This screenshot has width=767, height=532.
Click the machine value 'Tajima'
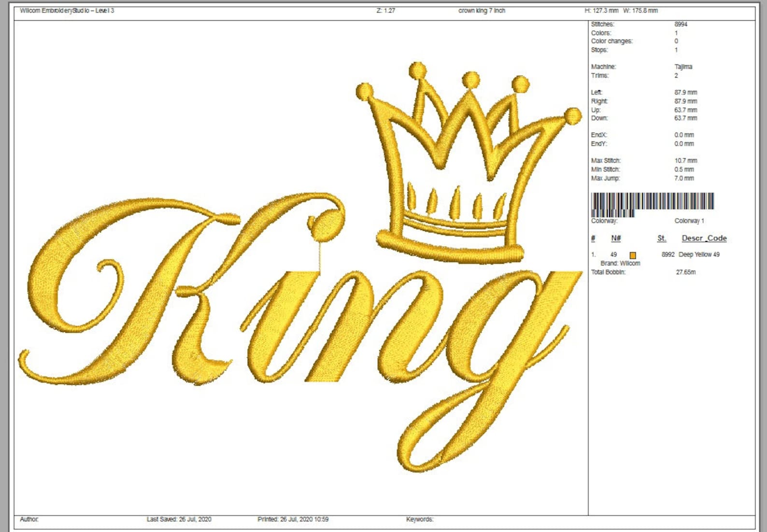click(683, 67)
